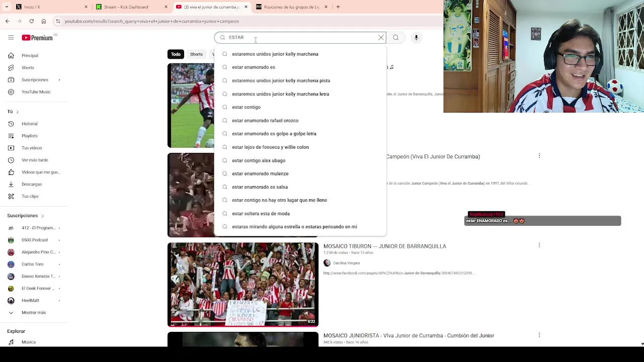
Task: Reload the page
Action: pos(31,21)
